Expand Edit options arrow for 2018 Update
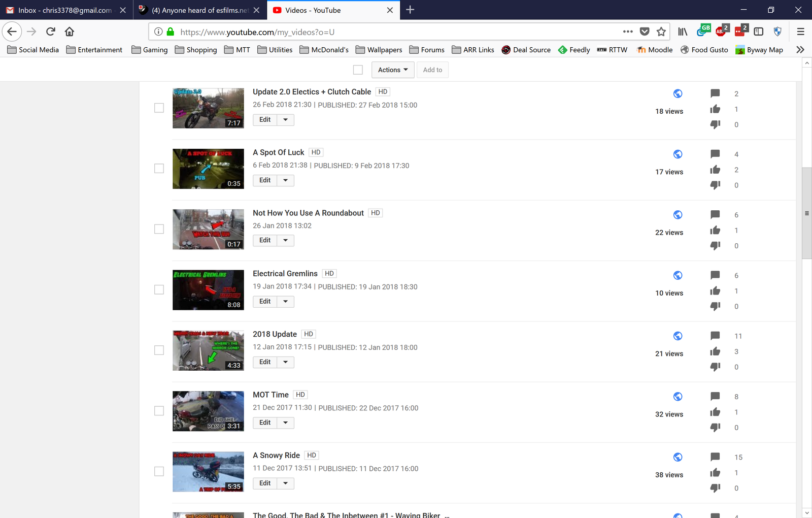812x518 pixels. [x=286, y=362]
